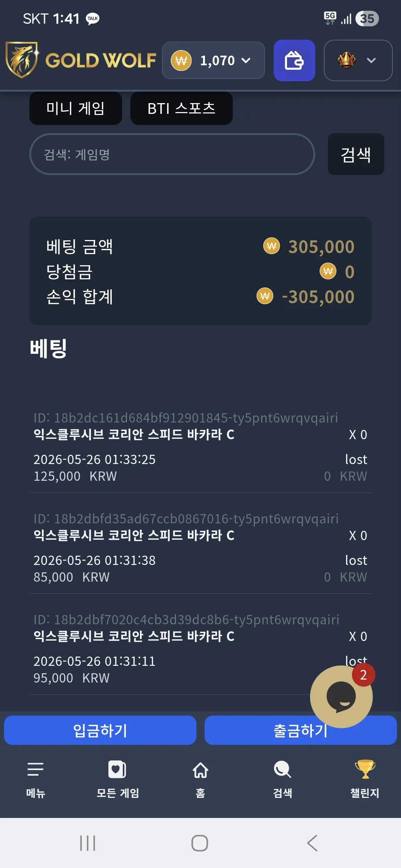Tap the Gold Wolf logo
Viewport: 401px width, 868px height.
pyautogui.click(x=81, y=60)
